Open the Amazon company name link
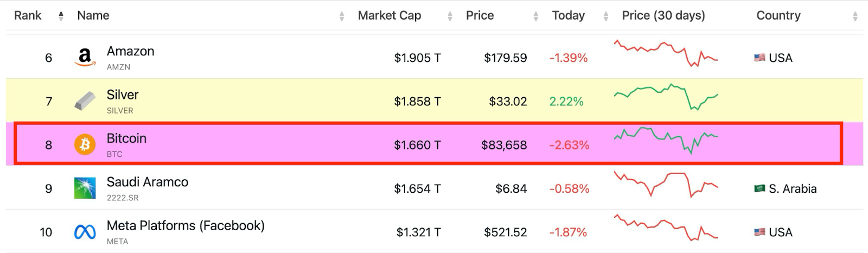 point(130,51)
